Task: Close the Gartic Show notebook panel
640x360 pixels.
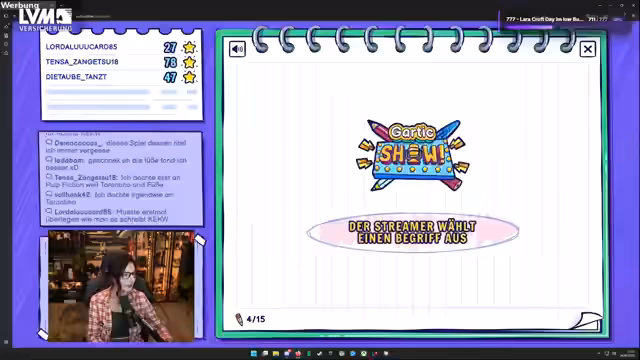Action: click(x=588, y=49)
